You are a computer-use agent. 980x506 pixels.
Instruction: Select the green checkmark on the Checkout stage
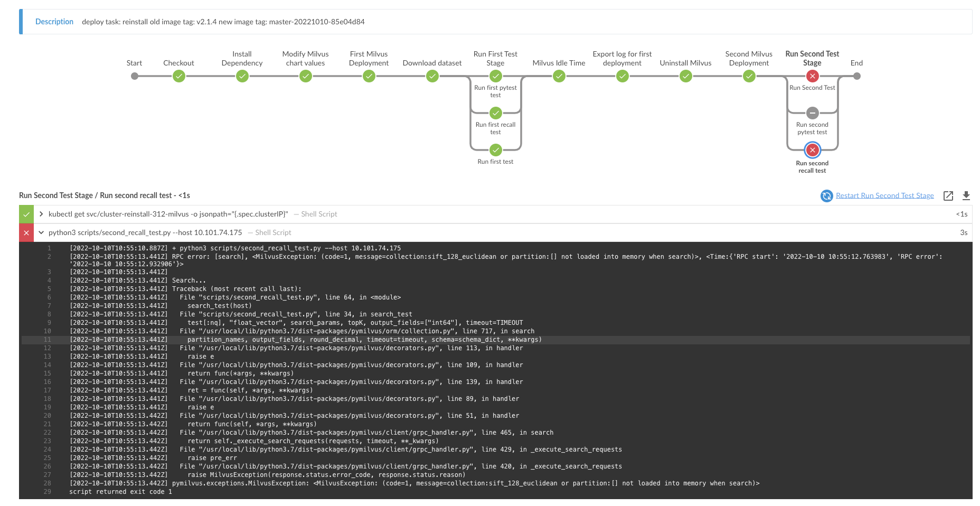coord(178,76)
